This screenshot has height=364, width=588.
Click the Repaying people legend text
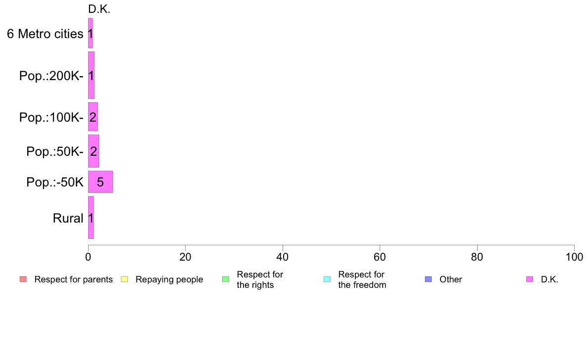(169, 279)
